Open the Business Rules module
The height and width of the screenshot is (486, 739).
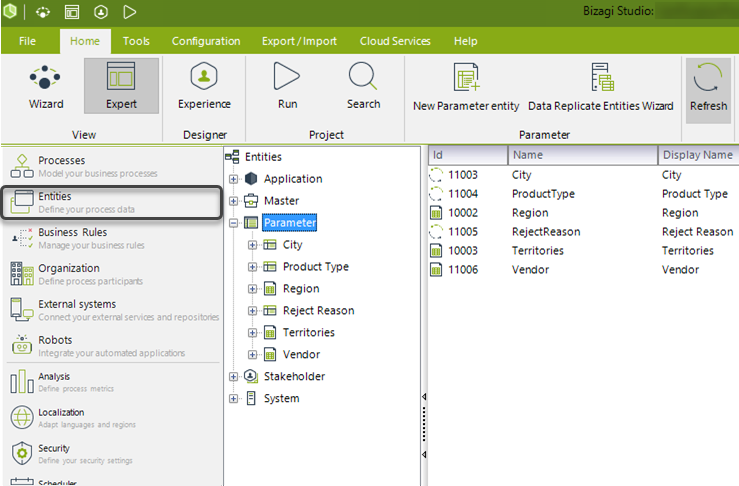click(112, 238)
